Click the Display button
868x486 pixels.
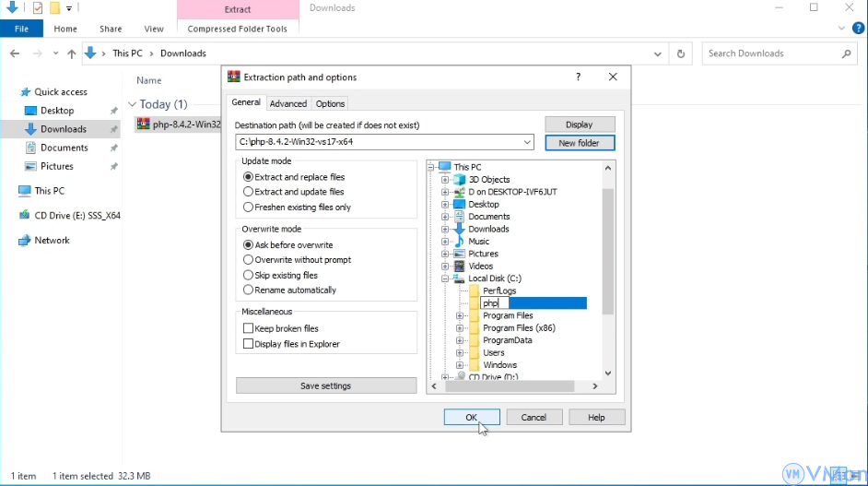tap(580, 124)
